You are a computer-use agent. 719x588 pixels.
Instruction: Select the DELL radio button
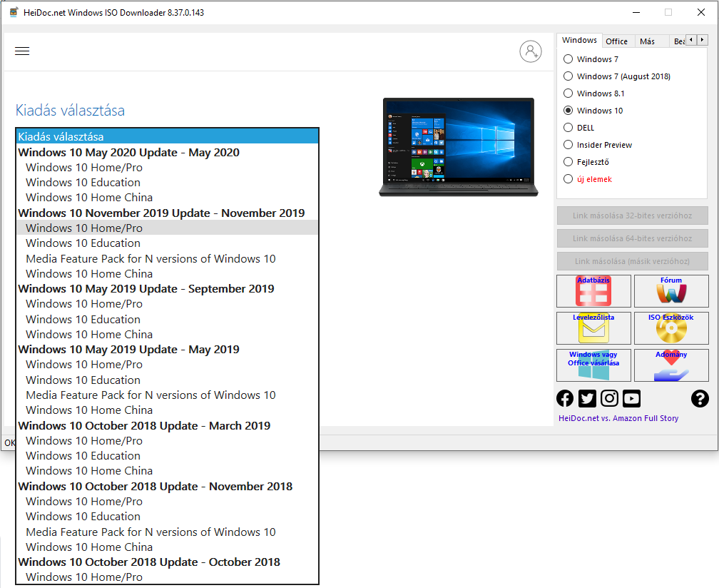(x=568, y=128)
